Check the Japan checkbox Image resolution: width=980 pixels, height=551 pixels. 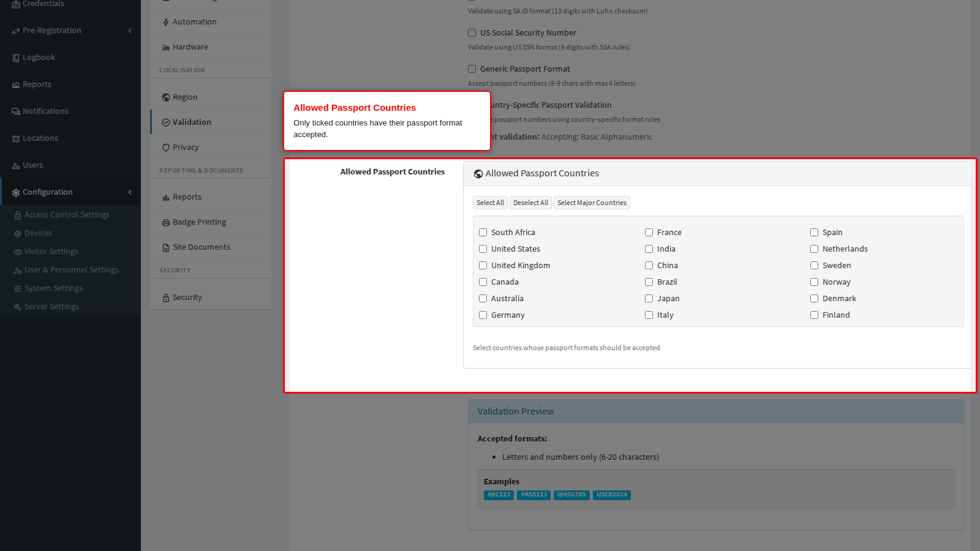649,299
